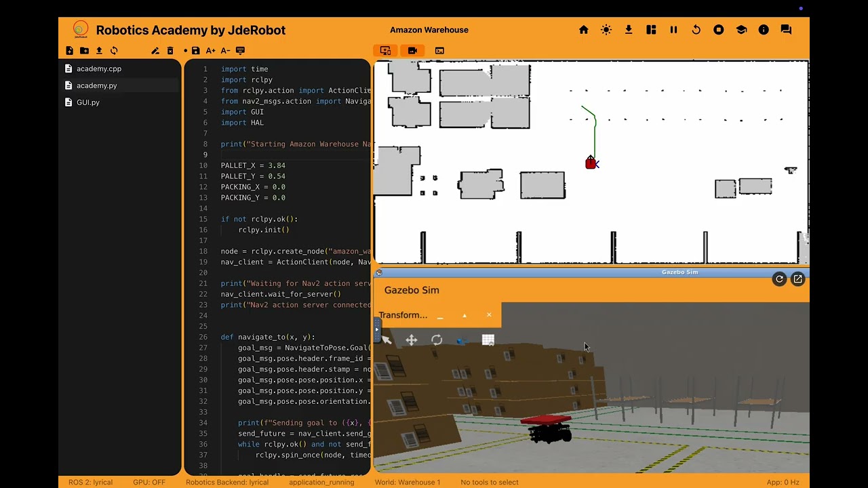Viewport: 868px width, 488px height.
Task: Activate the Gazebo translate tool
Action: coord(411,340)
